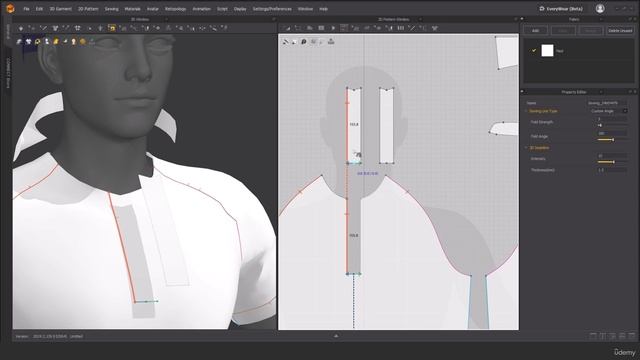Click the EveryWear (Beta) button
The height and width of the screenshot is (360, 640).
tap(561, 9)
